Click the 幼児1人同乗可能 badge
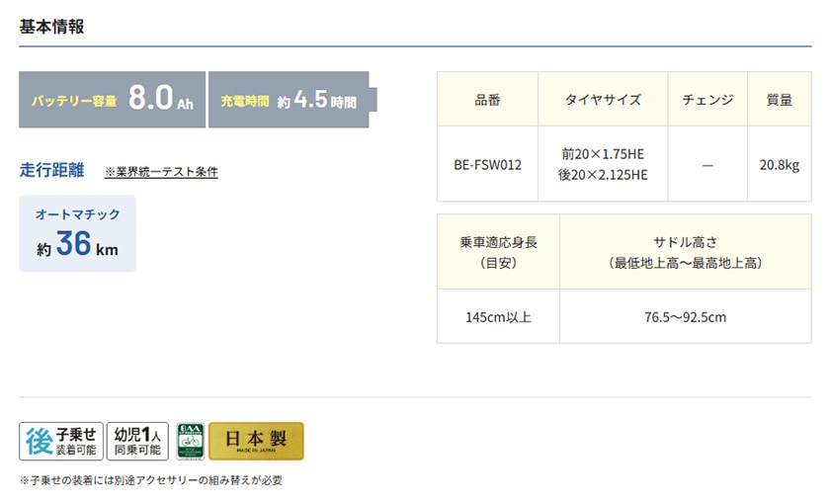 [x=137, y=442]
